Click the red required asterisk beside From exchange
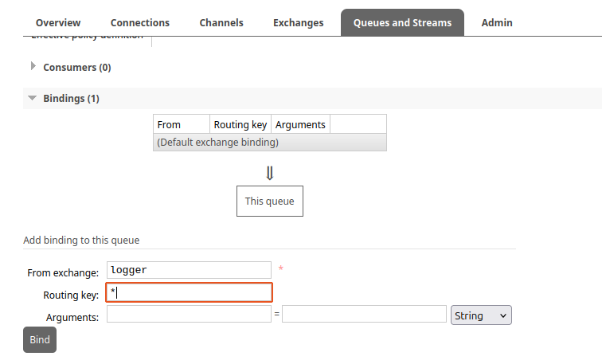 280,269
